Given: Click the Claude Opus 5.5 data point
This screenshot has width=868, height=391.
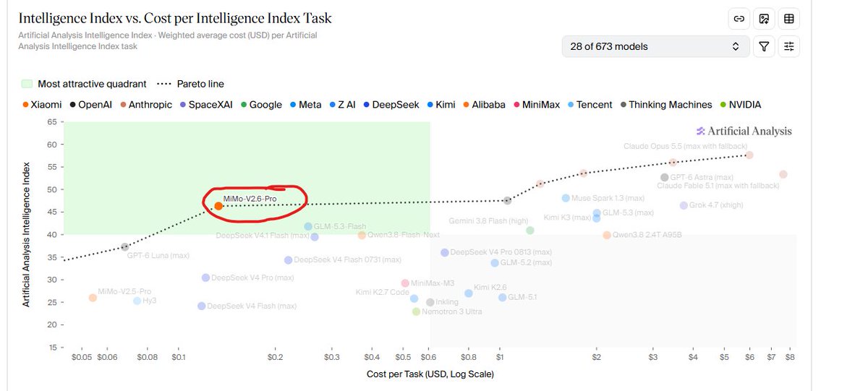Looking at the screenshot, I should click(x=749, y=155).
